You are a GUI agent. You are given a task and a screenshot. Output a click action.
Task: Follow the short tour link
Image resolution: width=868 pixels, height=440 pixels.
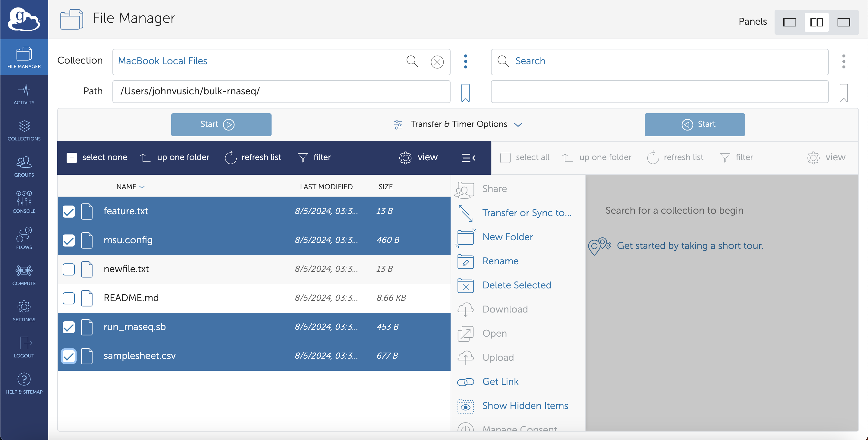[690, 246]
